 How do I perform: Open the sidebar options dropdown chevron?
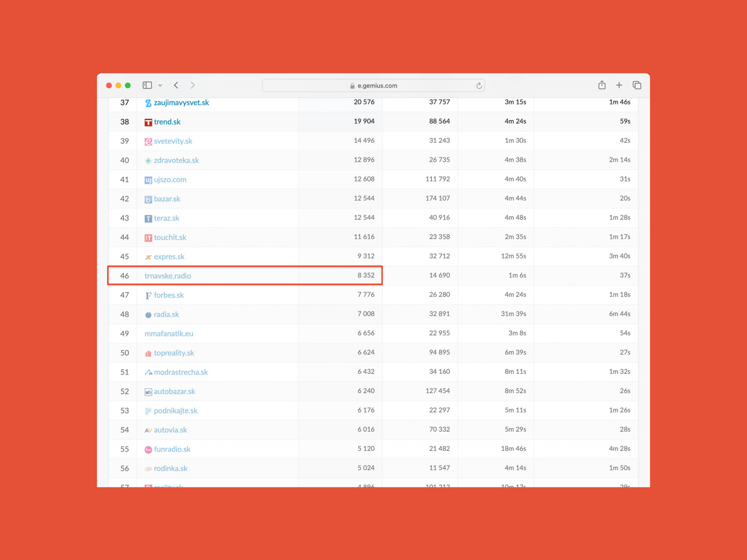[x=160, y=85]
